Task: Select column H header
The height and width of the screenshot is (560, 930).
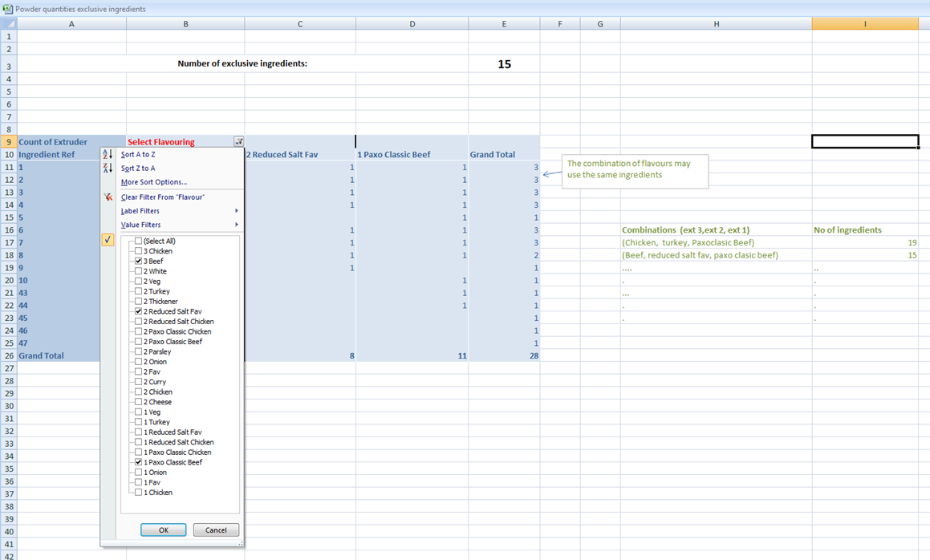Action: (x=716, y=24)
